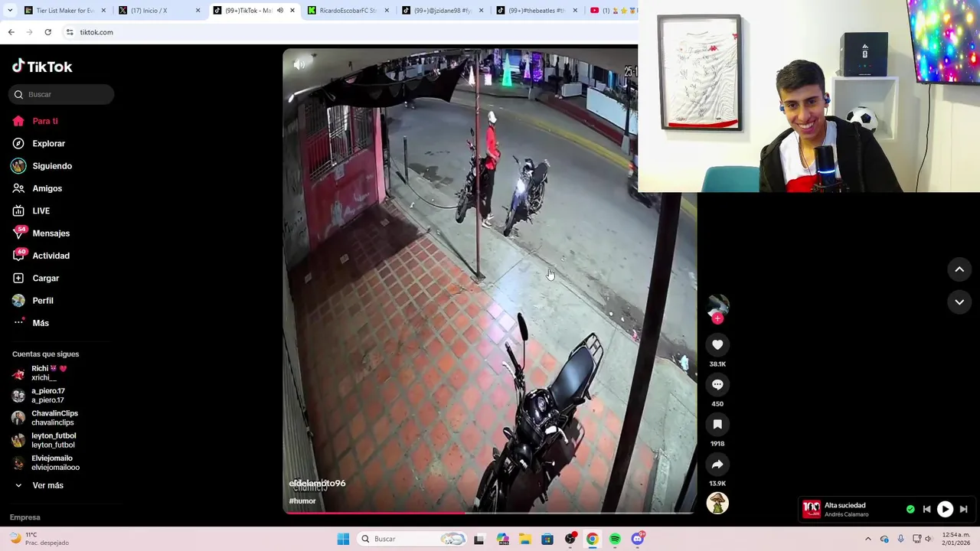Open Task View from taskbar

tap(479, 539)
